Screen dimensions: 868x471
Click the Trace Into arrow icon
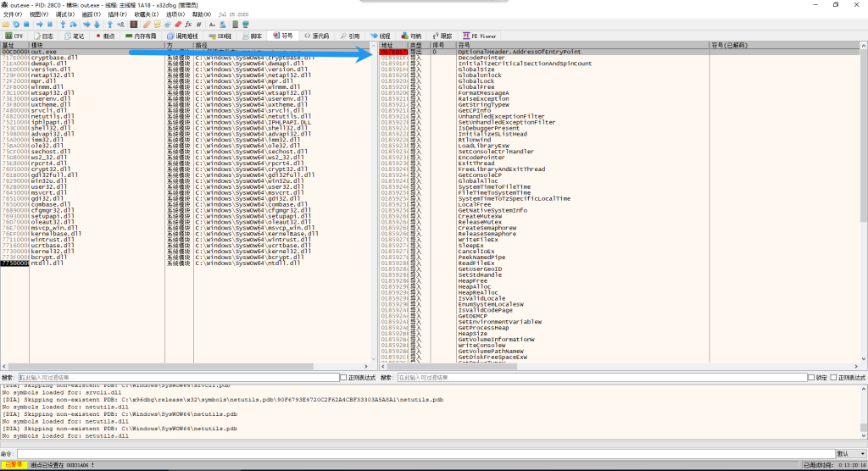86,25
